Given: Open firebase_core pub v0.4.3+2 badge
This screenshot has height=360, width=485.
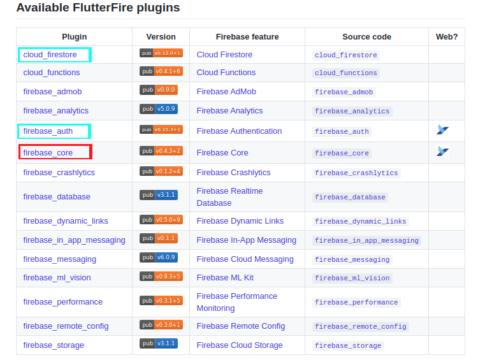Looking at the screenshot, I should click(161, 151).
